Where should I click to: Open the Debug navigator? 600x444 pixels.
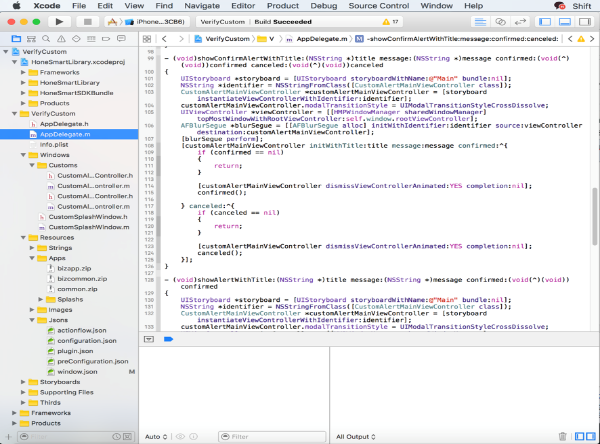coord(91,39)
